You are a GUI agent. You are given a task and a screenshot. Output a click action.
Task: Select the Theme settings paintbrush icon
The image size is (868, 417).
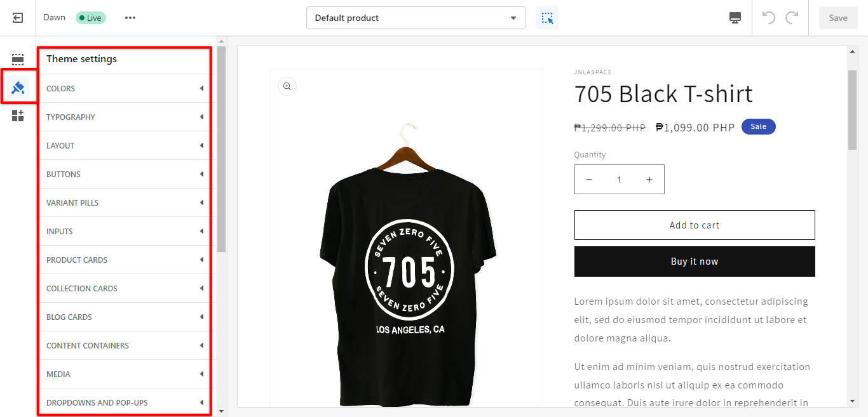pos(18,88)
